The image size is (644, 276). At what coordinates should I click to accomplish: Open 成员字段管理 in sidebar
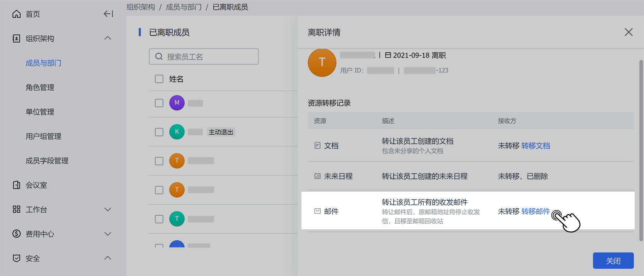47,160
